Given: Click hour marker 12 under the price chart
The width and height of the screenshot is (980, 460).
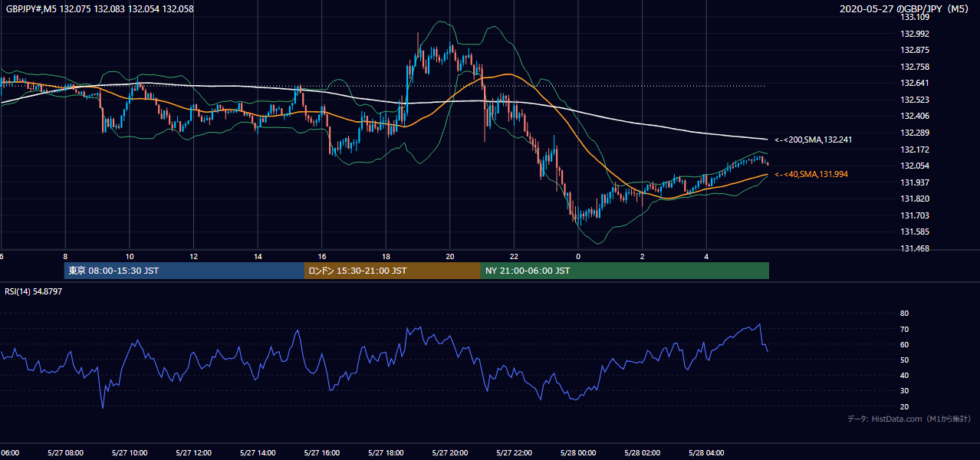Looking at the screenshot, I should (194, 257).
